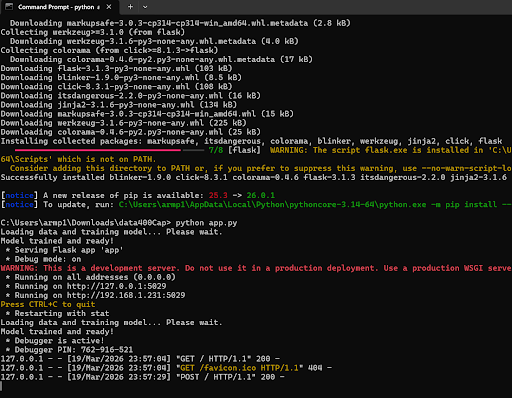Click "Running on all addresses (0.0.0.0)" line
Viewport: 512px width, 398px height.
click(90, 277)
